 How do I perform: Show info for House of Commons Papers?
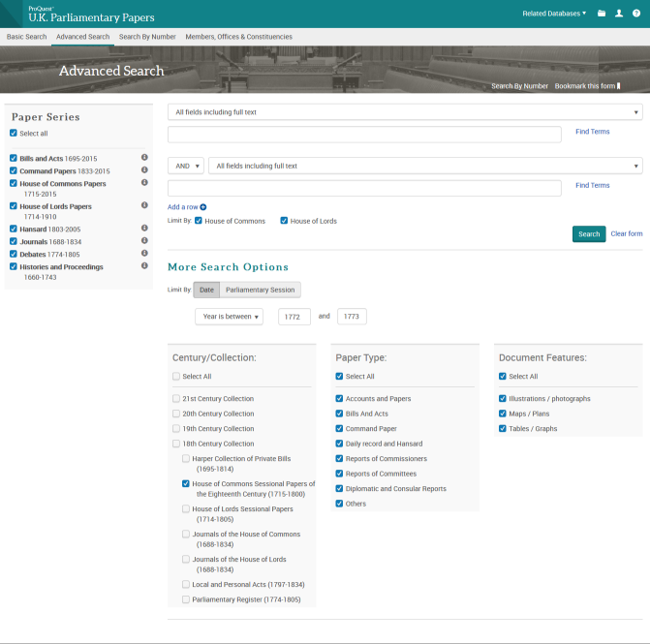[144, 182]
